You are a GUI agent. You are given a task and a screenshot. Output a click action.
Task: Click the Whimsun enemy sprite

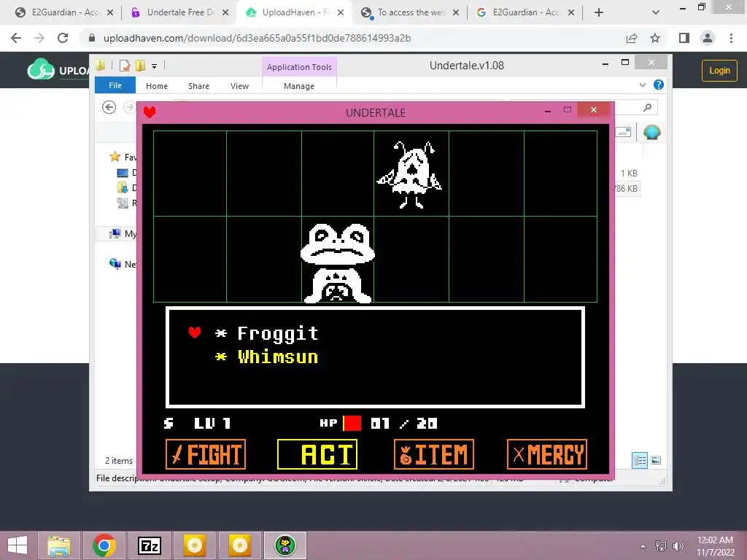coord(410,175)
